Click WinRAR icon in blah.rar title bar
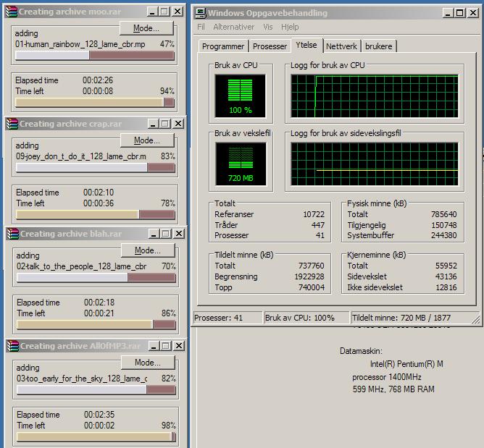Screen dimensions: 484x448 [x=12, y=234]
